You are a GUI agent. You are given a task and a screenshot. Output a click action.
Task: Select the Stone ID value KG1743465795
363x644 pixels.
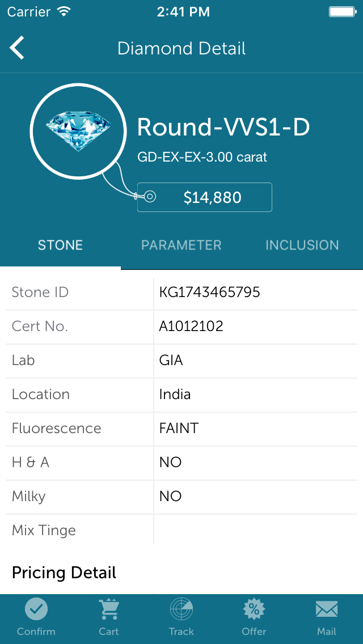(x=210, y=293)
